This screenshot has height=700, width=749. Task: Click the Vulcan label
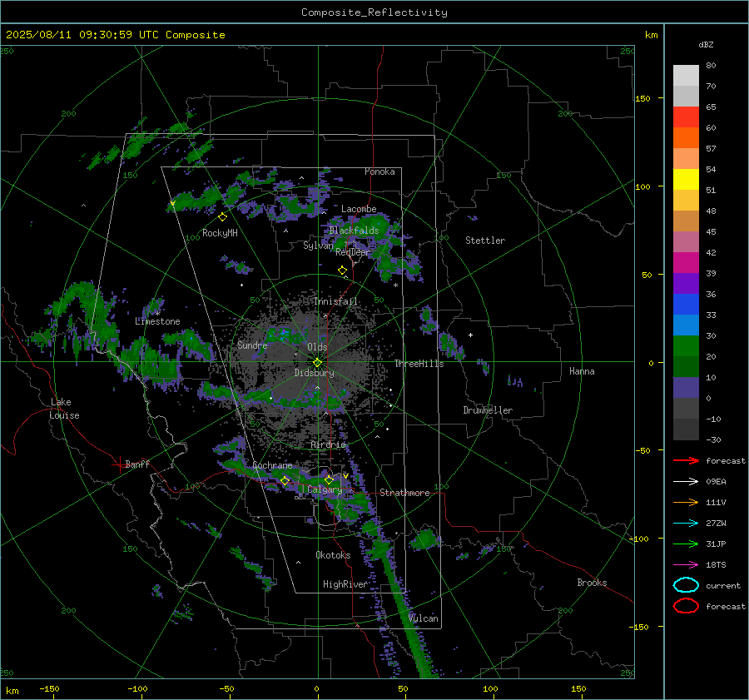point(424,618)
